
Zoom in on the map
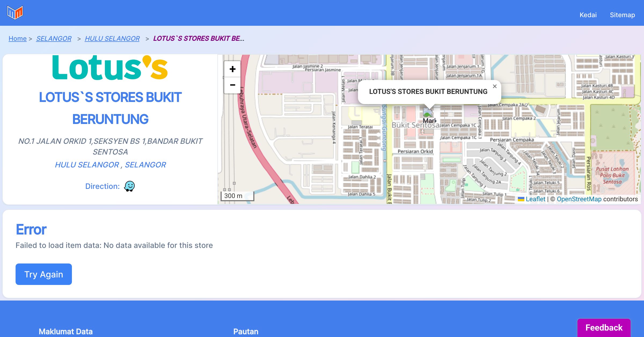[x=232, y=69]
